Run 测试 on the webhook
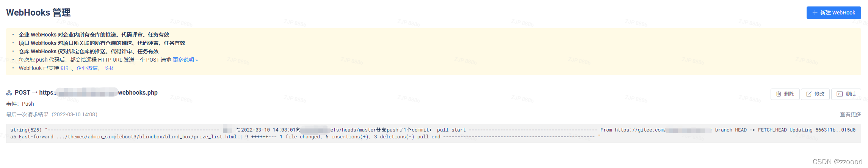Viewport: 868px width, 168px height. click(x=846, y=94)
